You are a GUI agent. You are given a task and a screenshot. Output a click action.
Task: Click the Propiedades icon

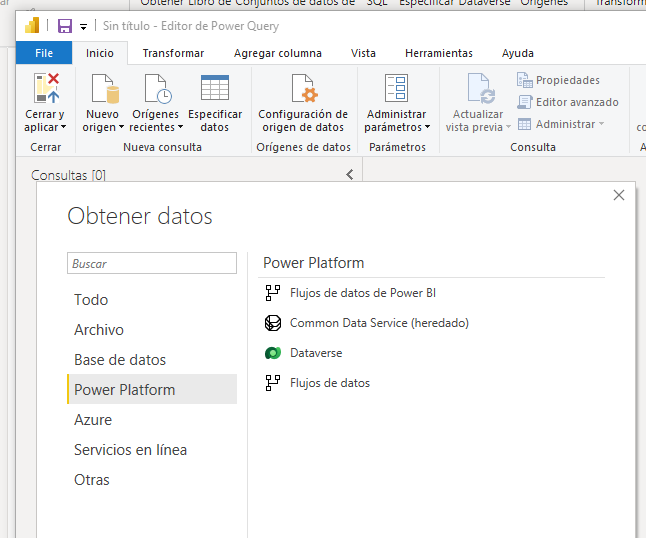click(524, 80)
